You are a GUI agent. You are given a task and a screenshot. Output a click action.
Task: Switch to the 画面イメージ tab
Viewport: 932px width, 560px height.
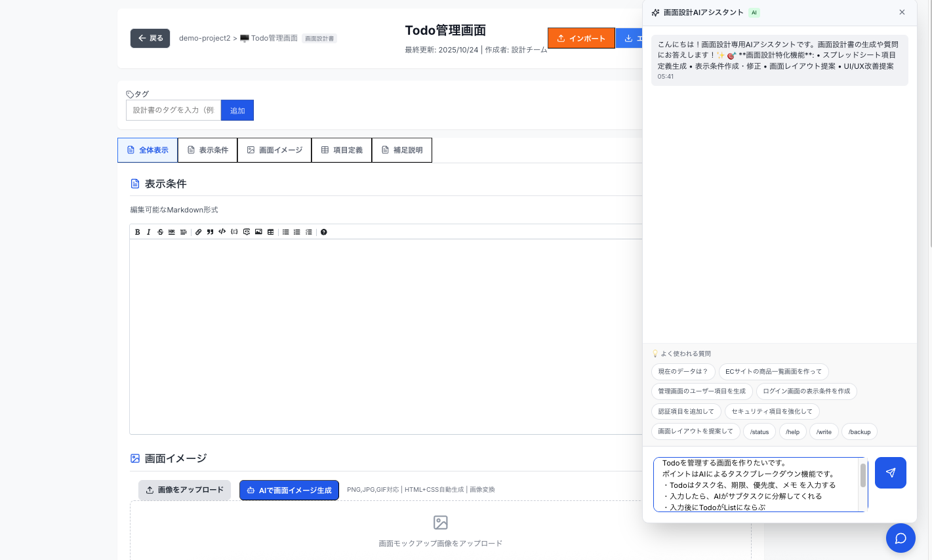(x=274, y=150)
